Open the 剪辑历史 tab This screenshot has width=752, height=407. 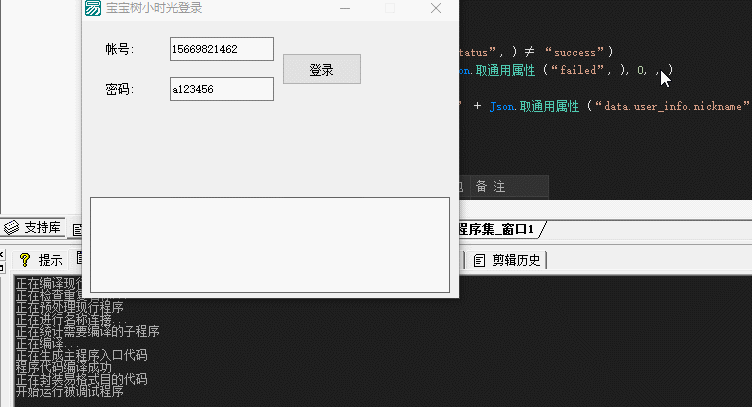[x=516, y=260]
